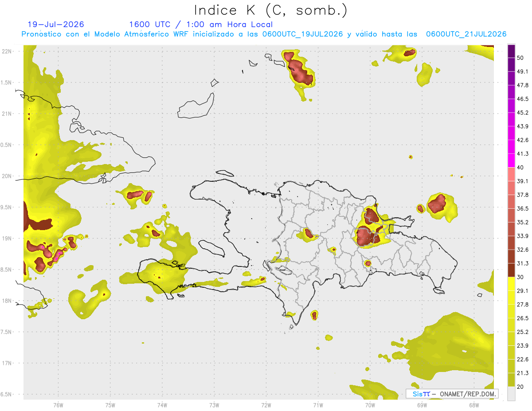532x411 pixels.
Task: Click the "47.8" color scale value
Action: pos(523,85)
